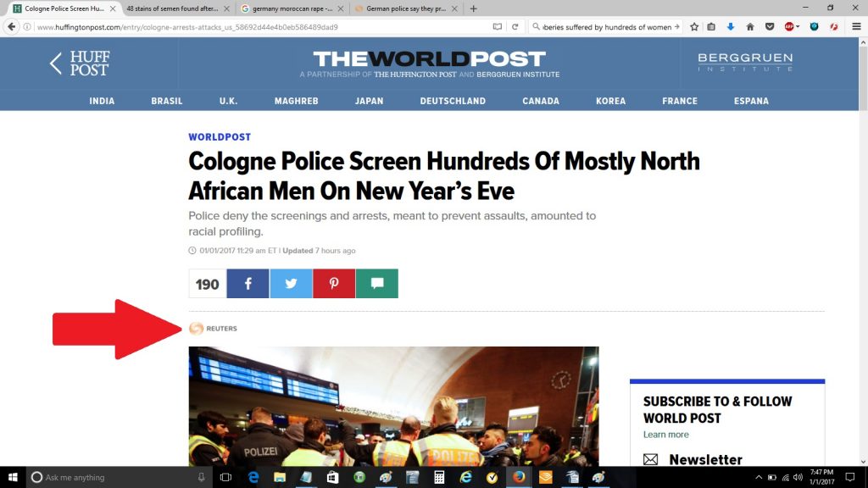Show site information for huffingtonpost.com
The image size is (868, 488).
[26, 26]
